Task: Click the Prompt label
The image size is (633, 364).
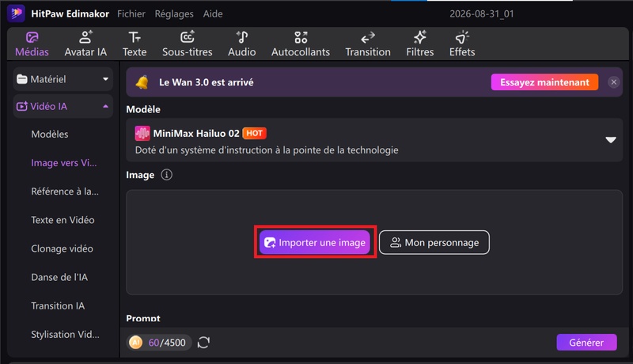Action: pyautogui.click(x=143, y=318)
